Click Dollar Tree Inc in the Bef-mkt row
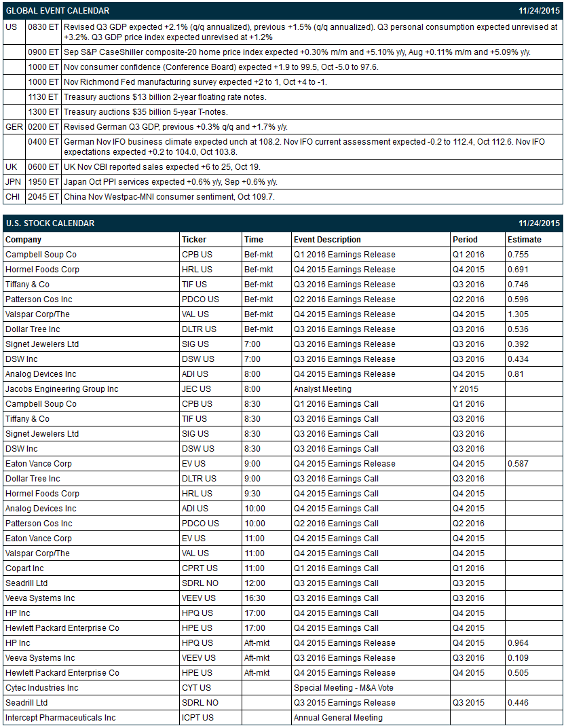566x728 pixels. (33, 329)
